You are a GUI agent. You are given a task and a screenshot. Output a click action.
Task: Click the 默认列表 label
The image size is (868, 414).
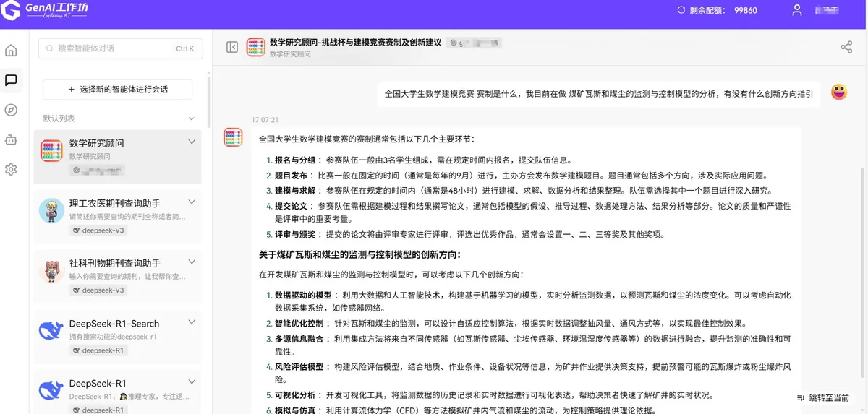(59, 118)
